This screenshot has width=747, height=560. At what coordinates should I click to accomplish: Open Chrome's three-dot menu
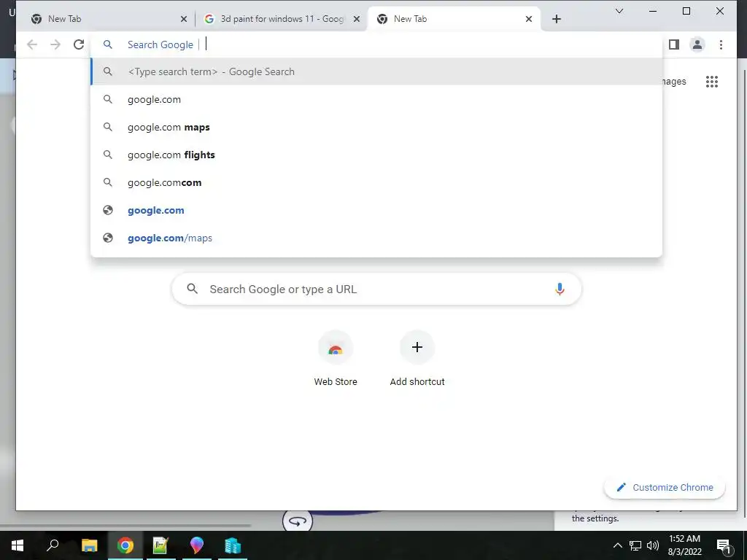pos(721,44)
